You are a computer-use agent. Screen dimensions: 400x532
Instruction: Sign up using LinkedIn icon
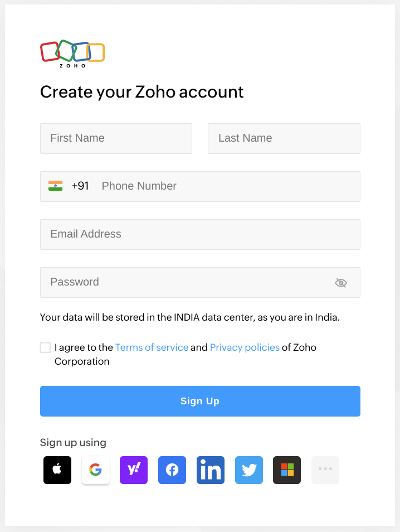pyautogui.click(x=211, y=470)
